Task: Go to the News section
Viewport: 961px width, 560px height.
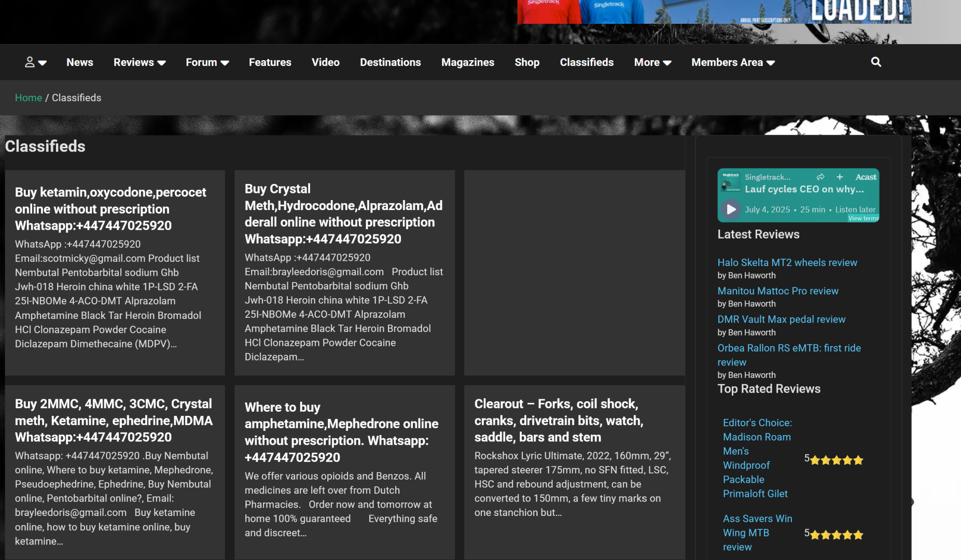Action: pos(79,62)
